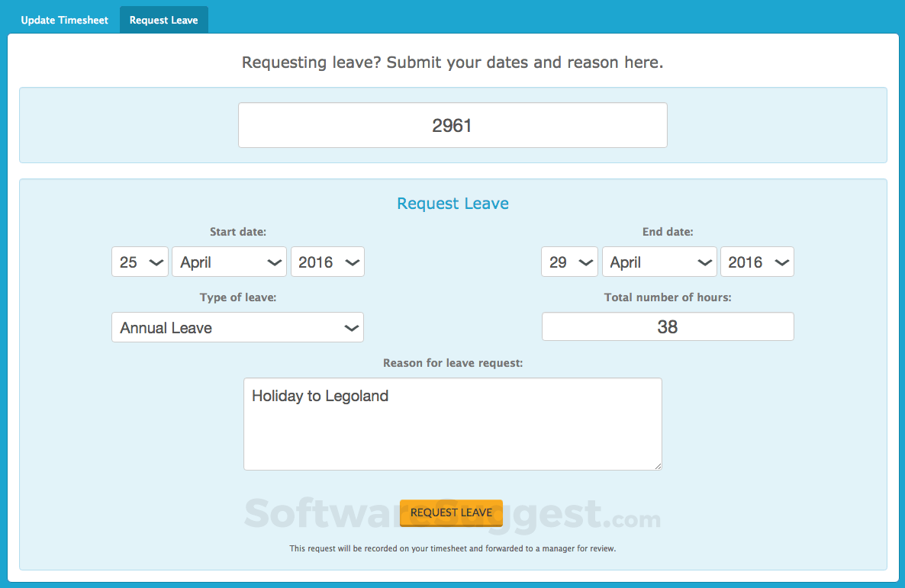Select the Request Leave tab
The image size is (905, 588).
[x=163, y=19]
